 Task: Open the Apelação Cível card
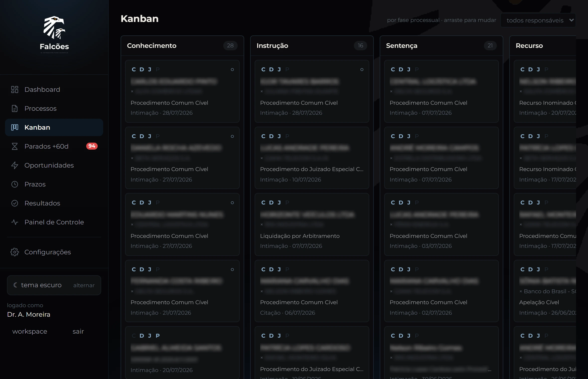[x=545, y=291]
